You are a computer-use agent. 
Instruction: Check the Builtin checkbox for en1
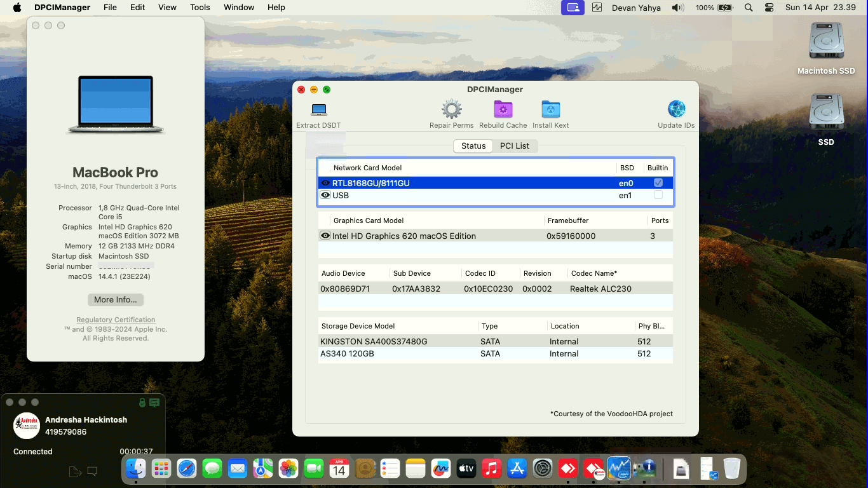click(658, 194)
